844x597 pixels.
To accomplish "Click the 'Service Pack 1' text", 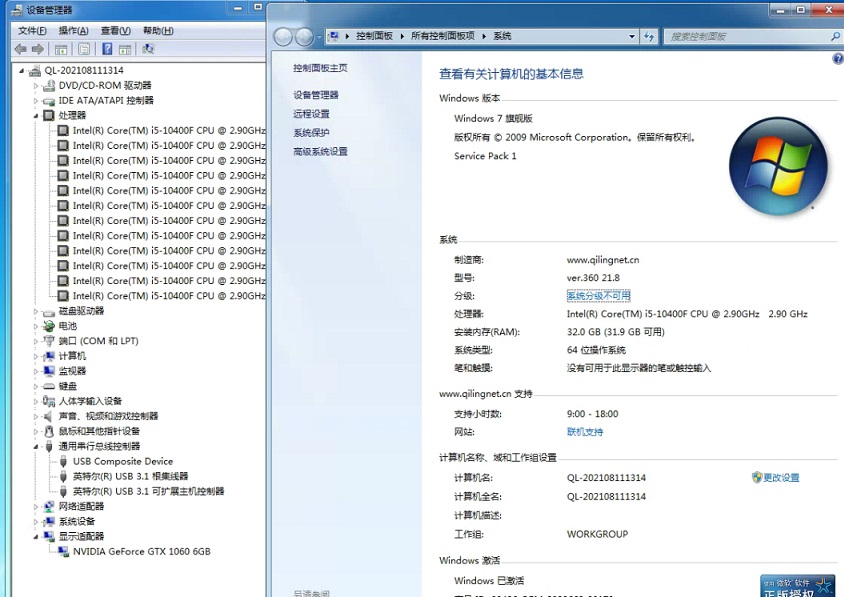I will [485, 156].
